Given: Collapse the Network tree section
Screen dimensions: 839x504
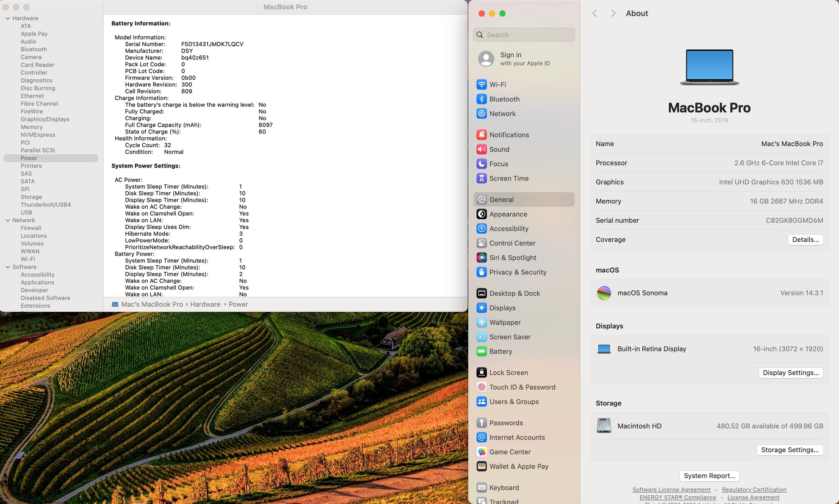Looking at the screenshot, I should [8, 221].
